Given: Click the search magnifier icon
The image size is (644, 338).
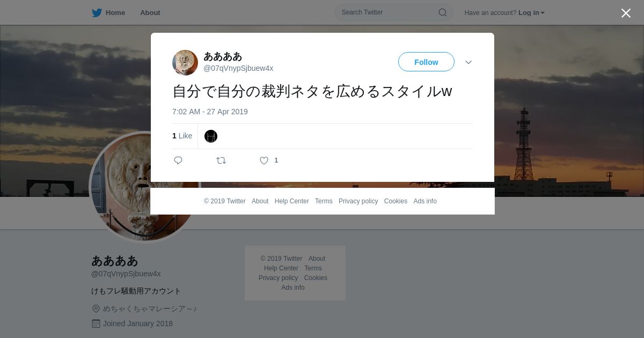Looking at the screenshot, I should pos(443,12).
